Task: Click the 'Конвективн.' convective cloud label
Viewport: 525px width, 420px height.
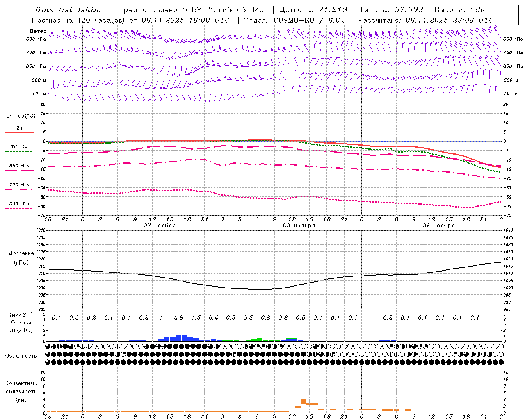Action: 21,383
